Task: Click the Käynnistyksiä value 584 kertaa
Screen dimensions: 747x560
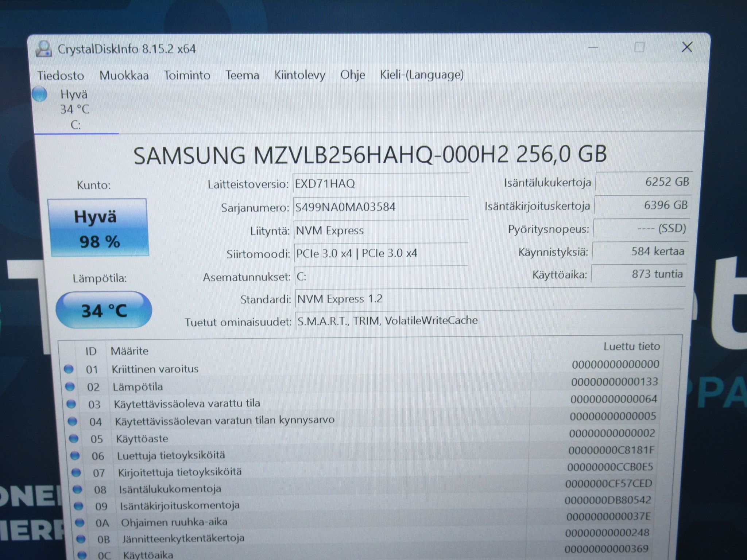Action: [640, 251]
